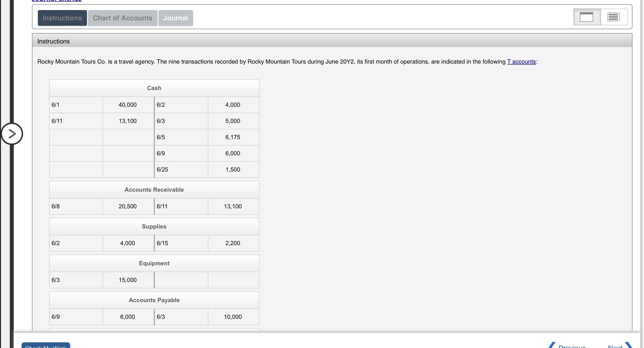
Task: Go to the Previous question
Action: point(572,346)
